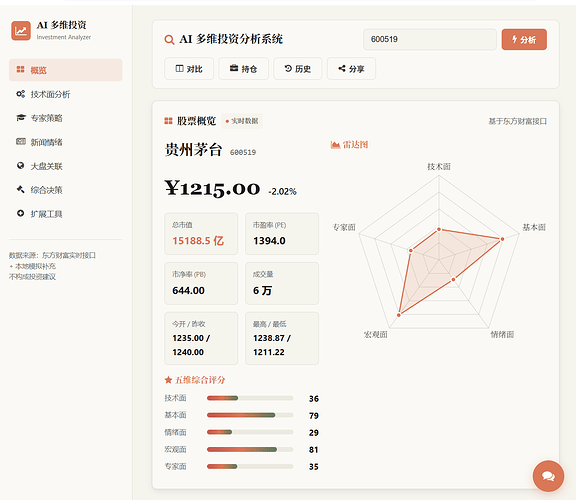576x500 pixels.
Task: Click the star icon beside 五维综合评分
Action: 168,380
